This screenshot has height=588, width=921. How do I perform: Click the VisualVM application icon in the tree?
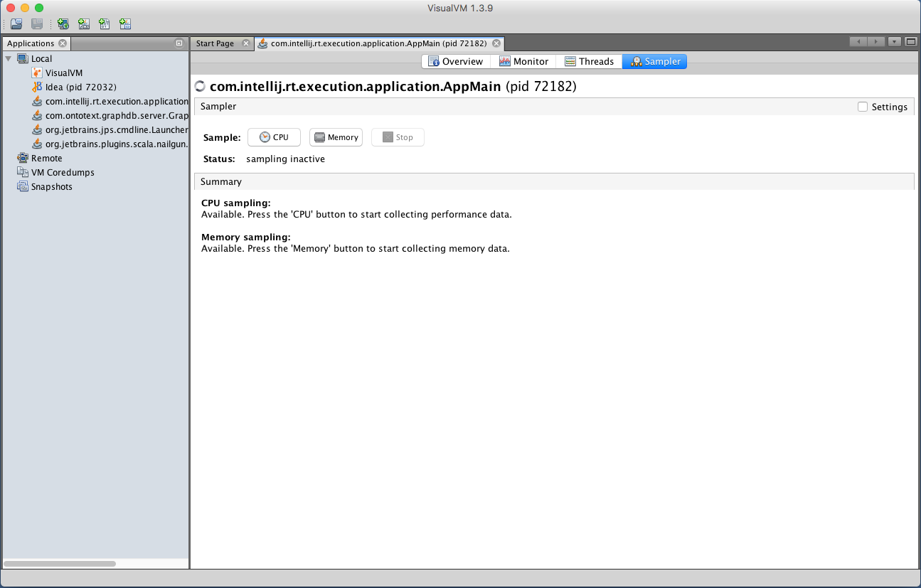[37, 73]
